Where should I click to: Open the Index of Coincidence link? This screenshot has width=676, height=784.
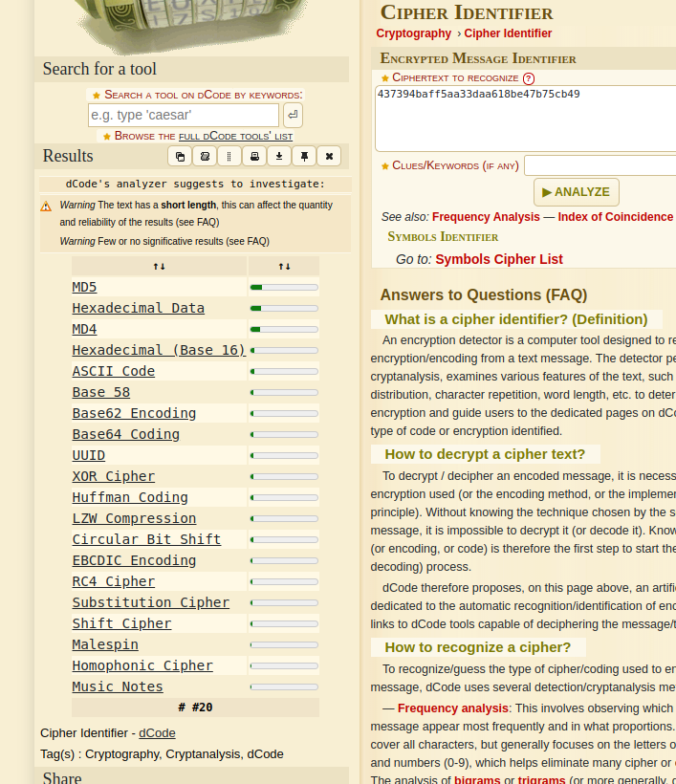pos(616,217)
